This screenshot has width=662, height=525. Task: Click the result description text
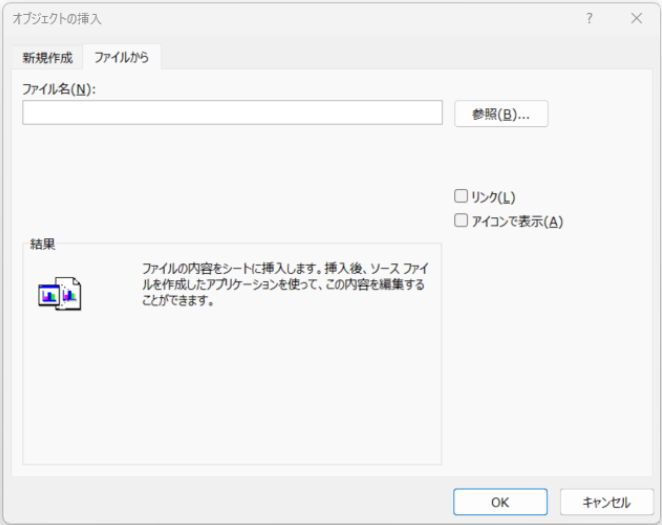(x=283, y=284)
